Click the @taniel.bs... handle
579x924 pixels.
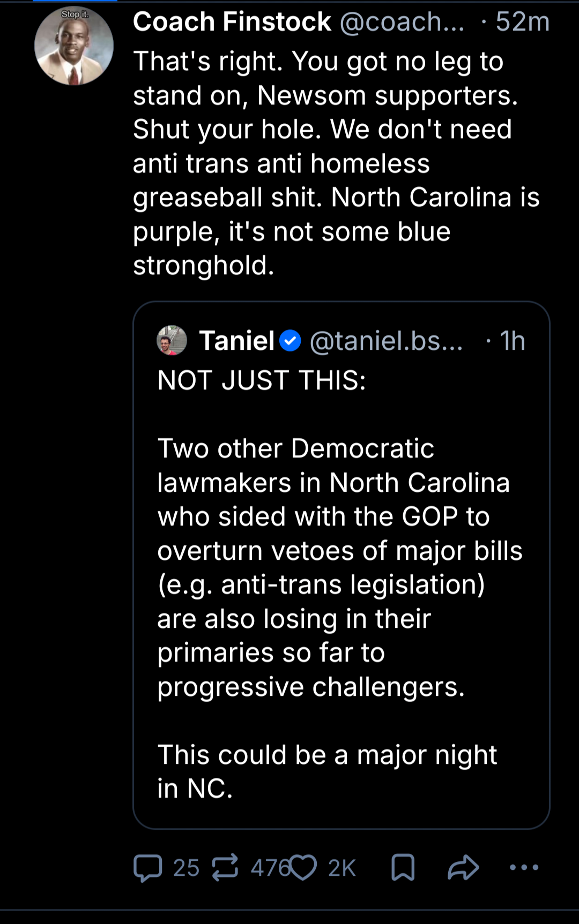pos(386,341)
